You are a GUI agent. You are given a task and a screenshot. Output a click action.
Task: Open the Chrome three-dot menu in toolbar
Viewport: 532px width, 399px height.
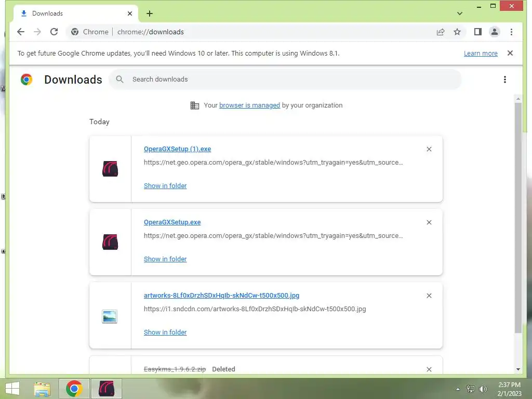(511, 32)
